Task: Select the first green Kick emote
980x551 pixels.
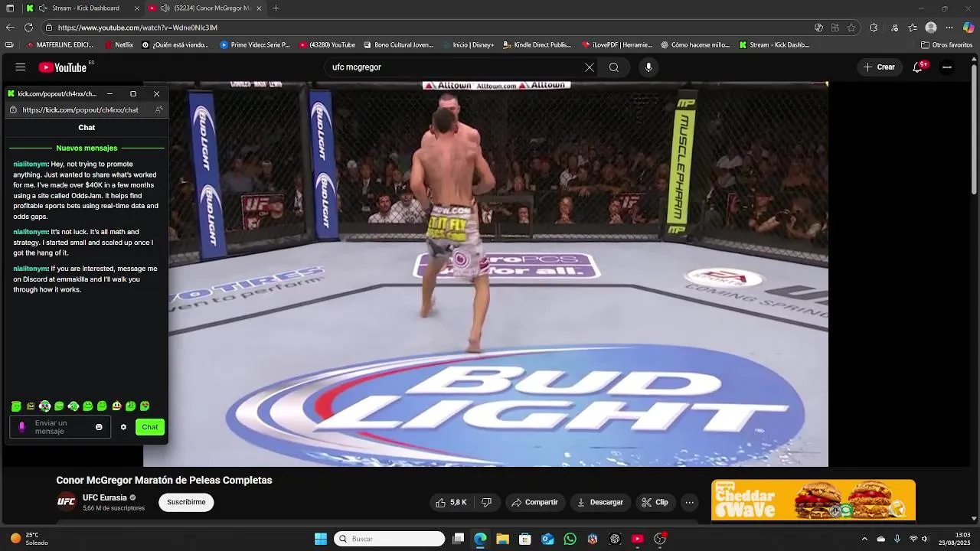Action: (x=16, y=406)
